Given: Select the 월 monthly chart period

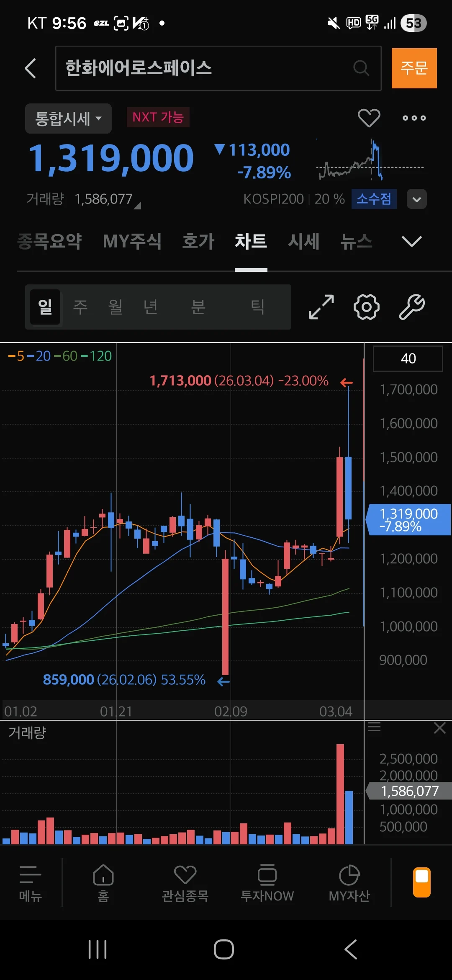Looking at the screenshot, I should (x=116, y=307).
